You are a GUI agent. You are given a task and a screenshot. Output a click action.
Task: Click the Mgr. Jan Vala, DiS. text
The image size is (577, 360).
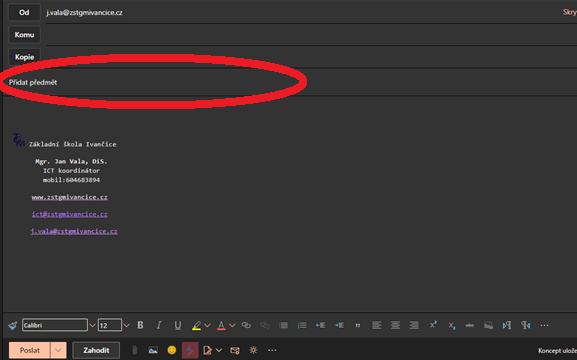click(x=71, y=161)
